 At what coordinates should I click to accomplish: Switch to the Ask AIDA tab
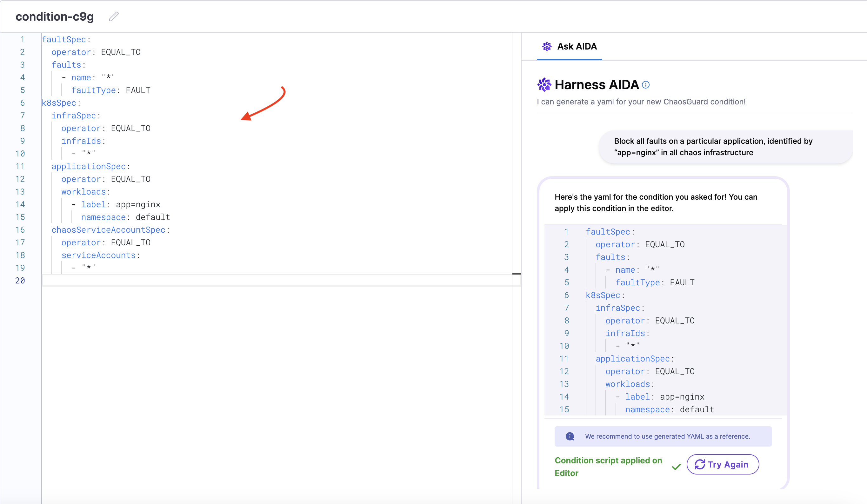[577, 46]
